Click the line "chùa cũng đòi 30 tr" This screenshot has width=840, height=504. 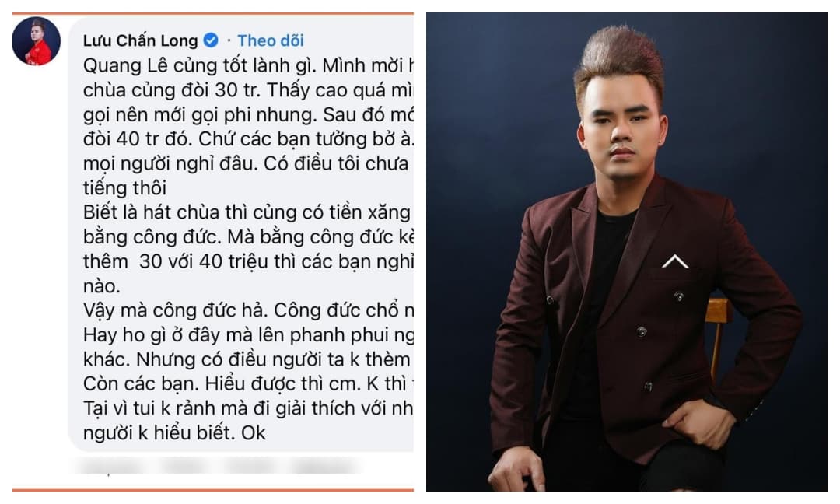(248, 90)
